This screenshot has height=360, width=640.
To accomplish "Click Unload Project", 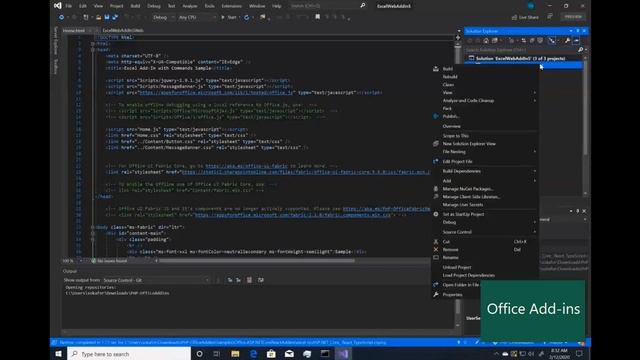I will point(457,267).
